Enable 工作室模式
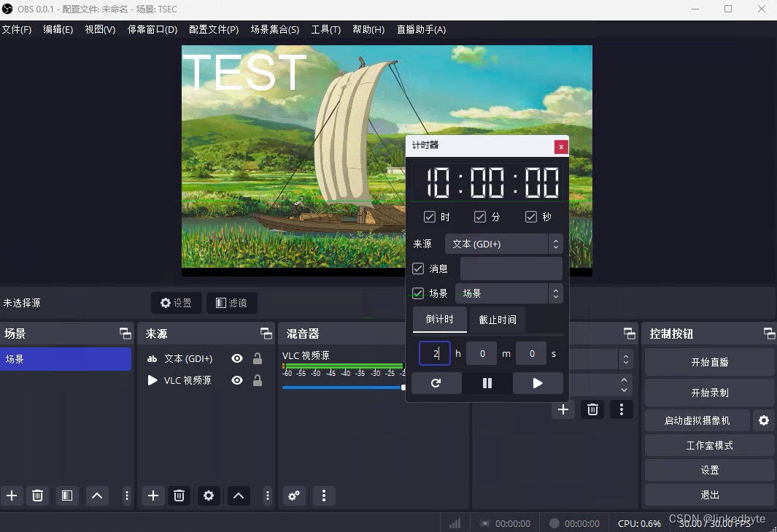Viewport: 777px width, 532px height. point(710,445)
